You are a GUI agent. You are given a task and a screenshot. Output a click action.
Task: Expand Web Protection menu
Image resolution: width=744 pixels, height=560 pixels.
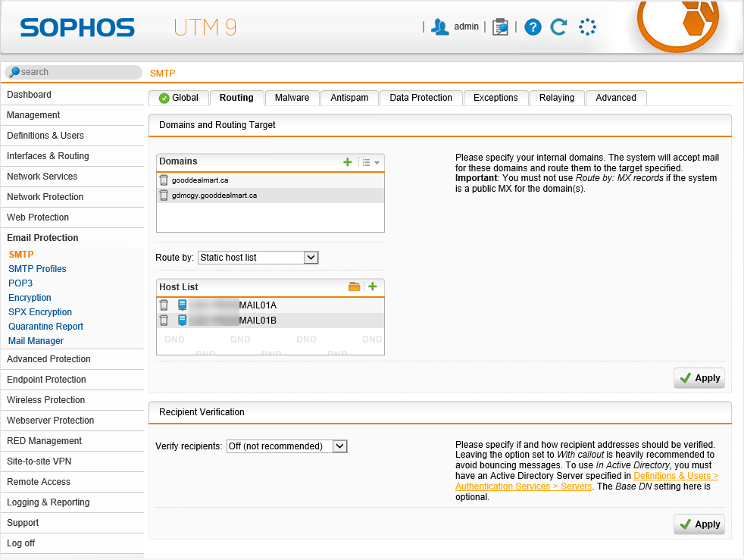click(x=73, y=217)
